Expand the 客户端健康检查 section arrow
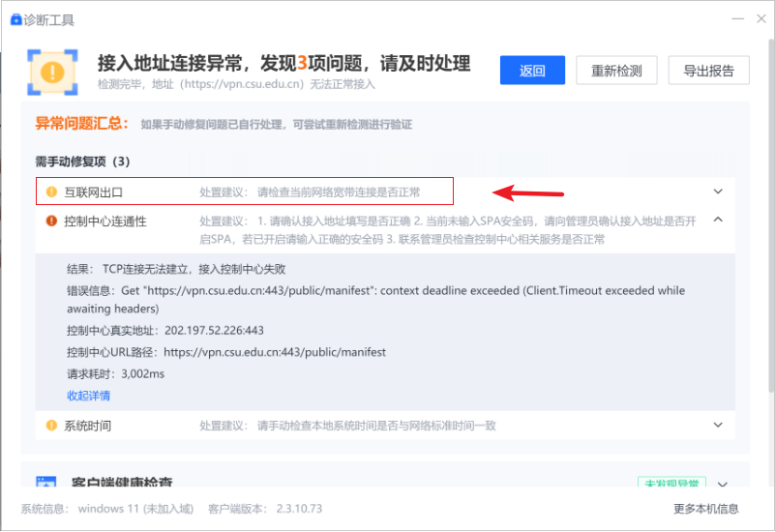The image size is (775, 532). 722,484
